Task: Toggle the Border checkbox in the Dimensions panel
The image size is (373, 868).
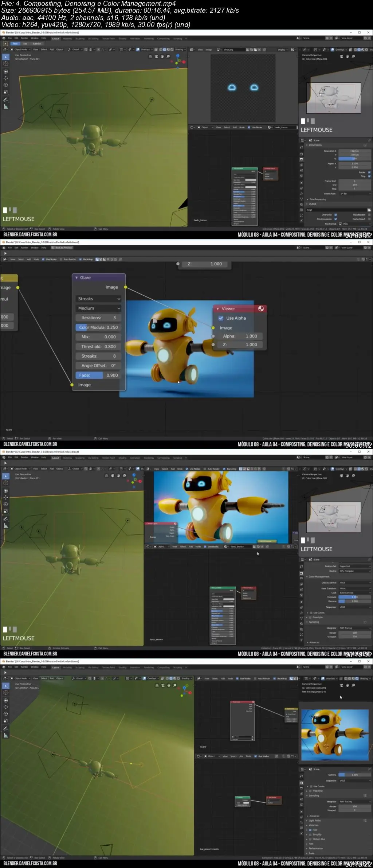Action: click(x=369, y=172)
